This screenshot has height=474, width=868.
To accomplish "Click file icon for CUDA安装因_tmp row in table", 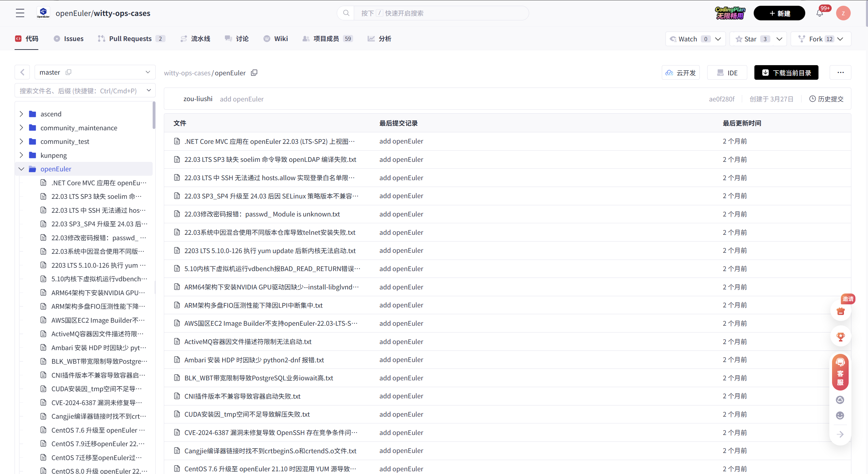I will pyautogui.click(x=177, y=414).
